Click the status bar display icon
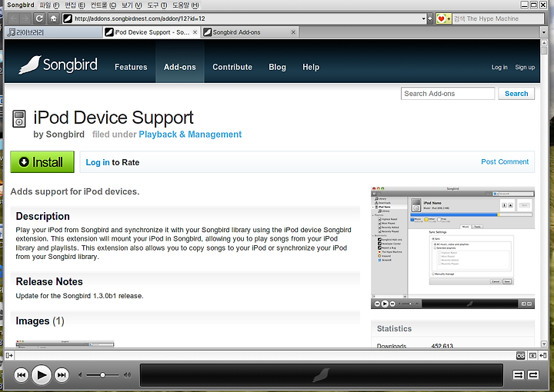Image resolution: width=554 pixels, height=392 pixels. tap(520, 356)
